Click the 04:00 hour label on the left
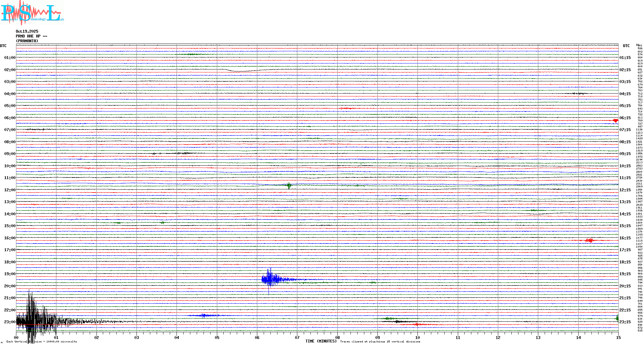644x346 pixels. coord(10,94)
